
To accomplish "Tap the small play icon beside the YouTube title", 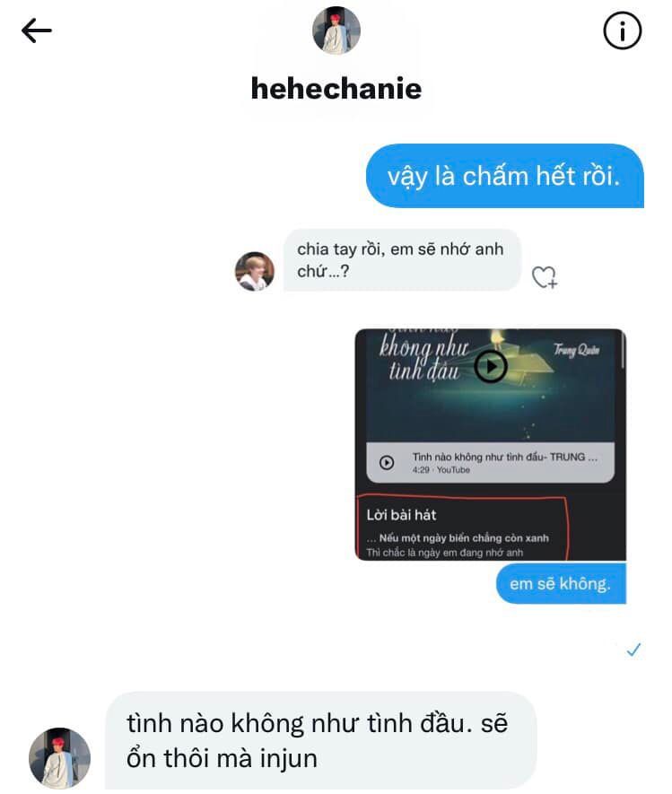I will coord(387,462).
